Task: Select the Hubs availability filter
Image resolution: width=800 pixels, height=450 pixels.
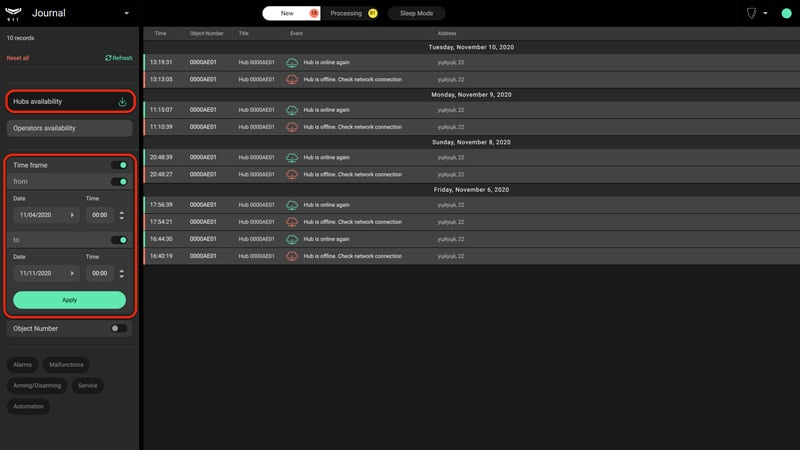Action: pos(70,102)
